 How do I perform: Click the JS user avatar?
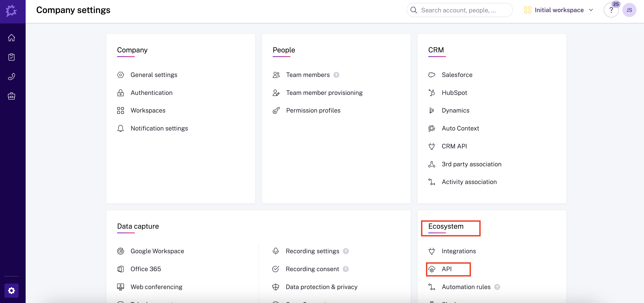[630, 10]
